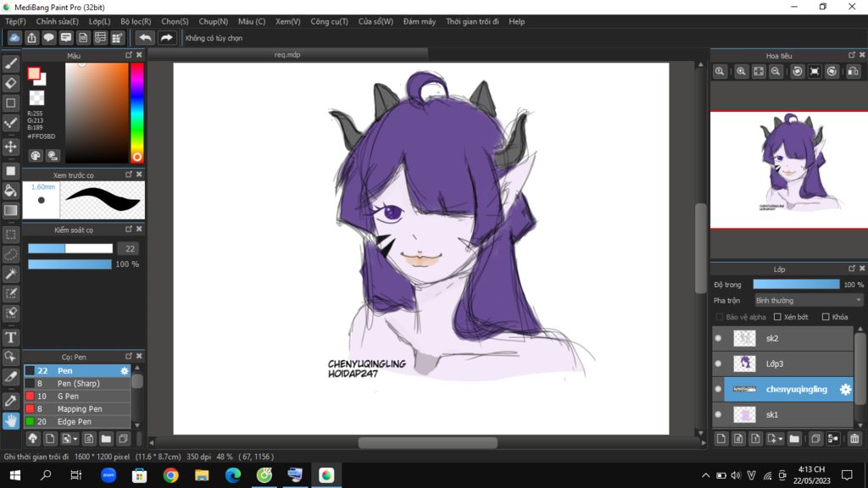Open Chrome from the Windows taskbar

pyautogui.click(x=170, y=475)
